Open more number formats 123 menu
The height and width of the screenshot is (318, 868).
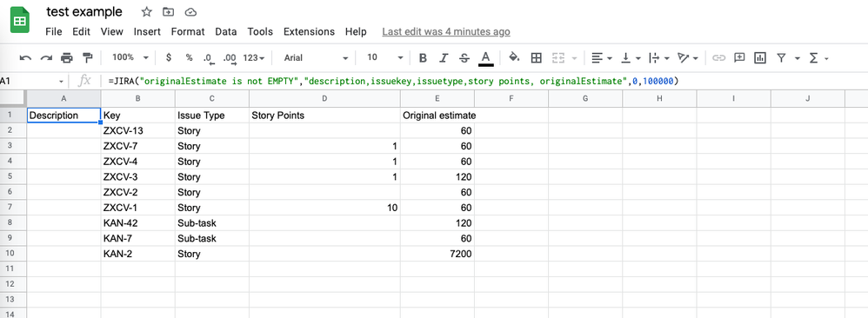pyautogui.click(x=254, y=57)
